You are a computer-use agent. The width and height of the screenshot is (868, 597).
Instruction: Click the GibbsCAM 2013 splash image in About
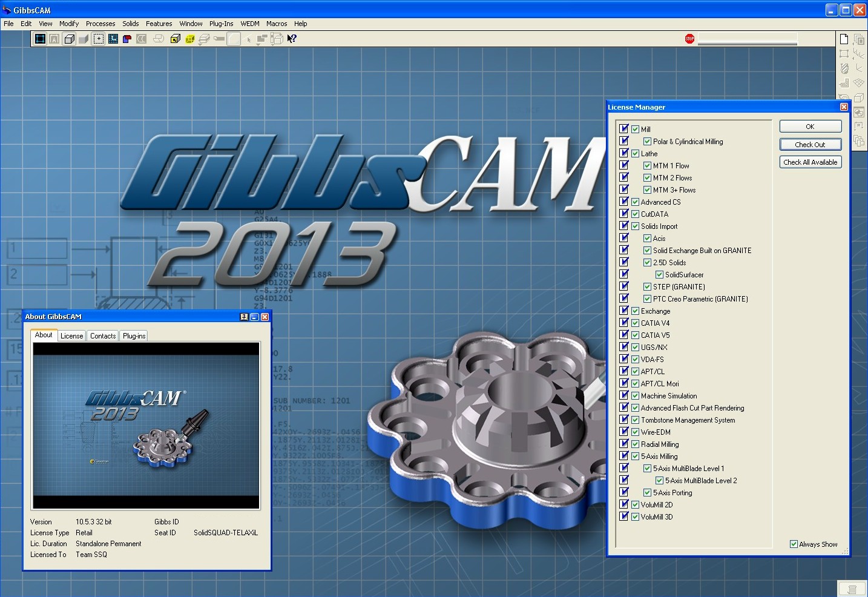click(146, 426)
